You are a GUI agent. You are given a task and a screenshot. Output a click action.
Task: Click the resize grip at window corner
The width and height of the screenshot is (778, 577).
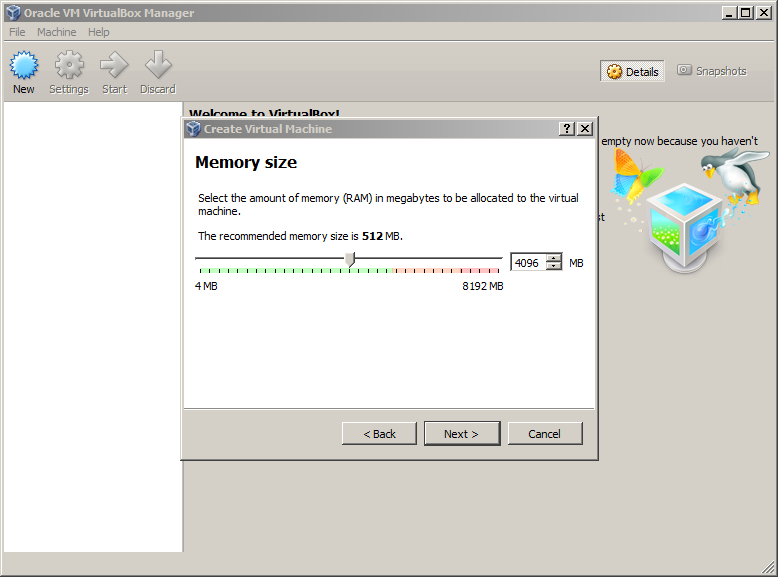click(768, 567)
